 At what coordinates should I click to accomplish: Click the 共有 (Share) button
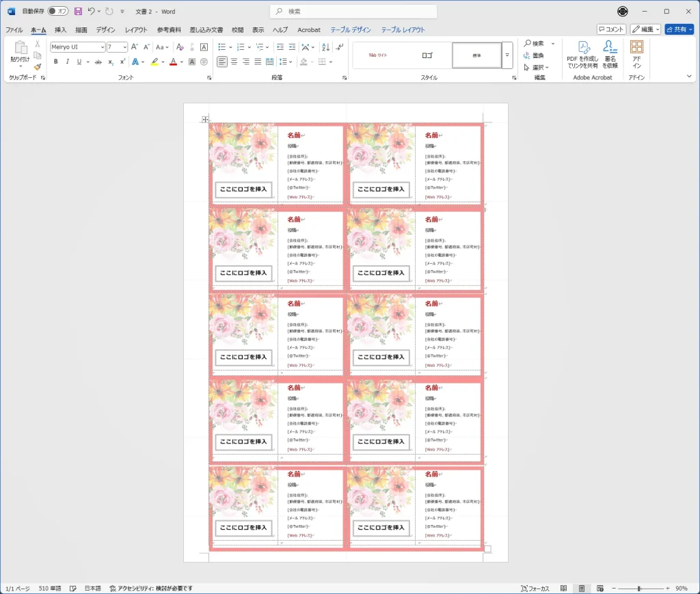coord(679,29)
